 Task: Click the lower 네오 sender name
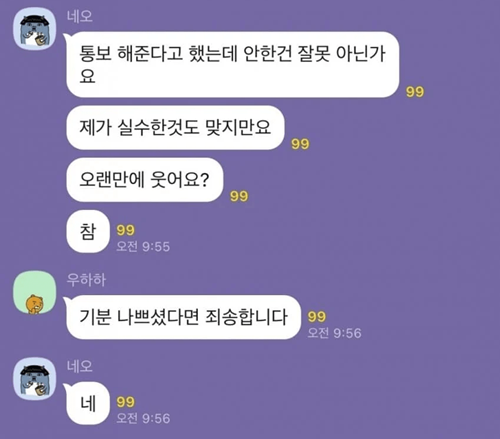coord(80,366)
